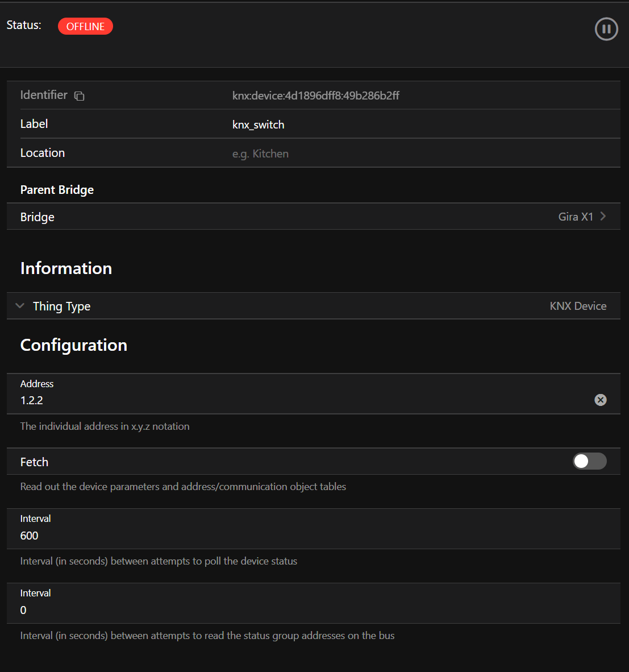Focus the Location field placeholder 'e.g. Kitchen'

pyautogui.click(x=260, y=154)
